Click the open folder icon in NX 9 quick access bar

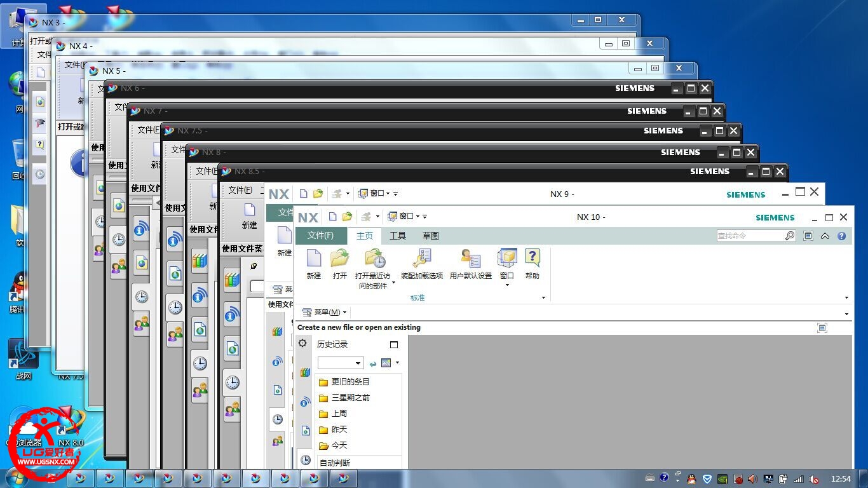[318, 193]
